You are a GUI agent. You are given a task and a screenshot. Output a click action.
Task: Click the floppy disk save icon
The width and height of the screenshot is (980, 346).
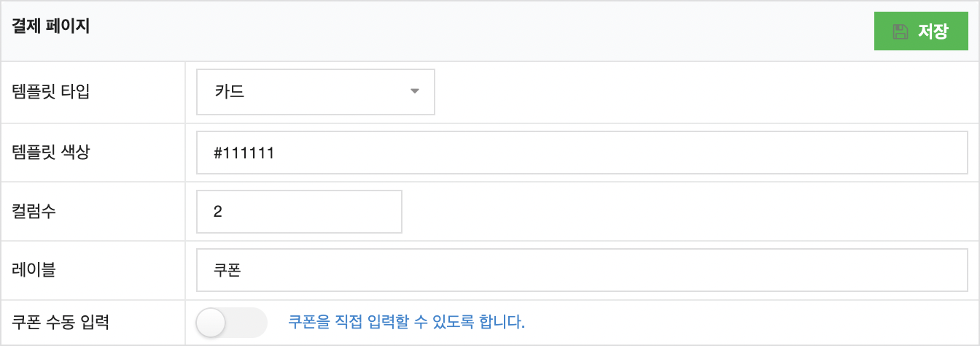(900, 31)
